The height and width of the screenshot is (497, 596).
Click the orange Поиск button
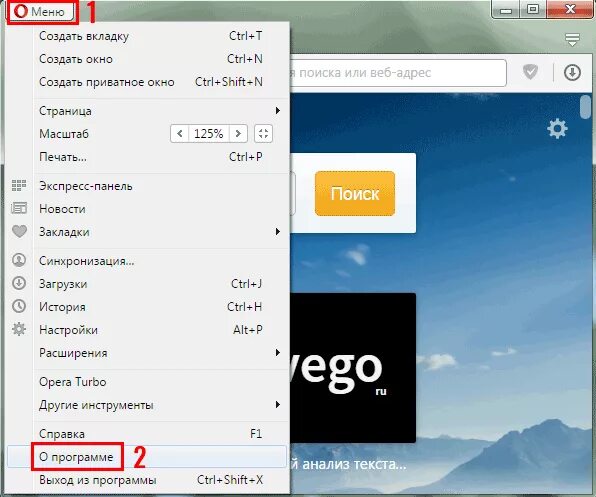pos(355,194)
